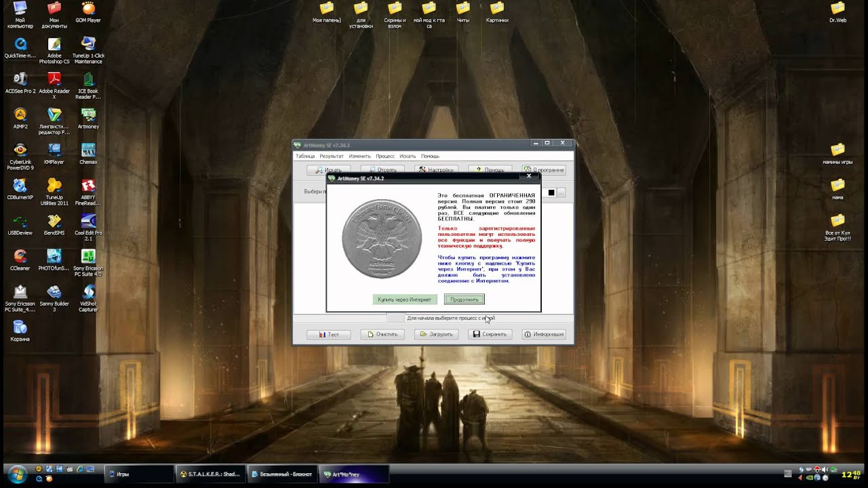Open the Читы folder on desktop

coord(463,12)
